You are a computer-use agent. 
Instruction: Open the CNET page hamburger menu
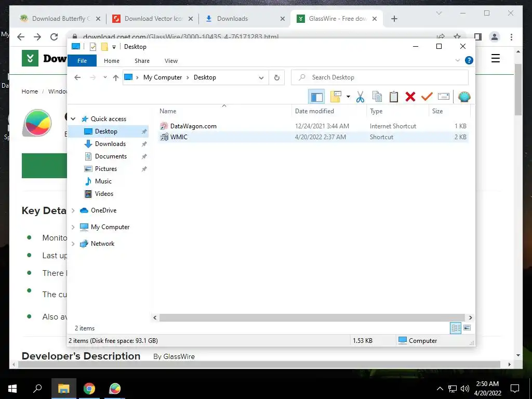tap(495, 58)
